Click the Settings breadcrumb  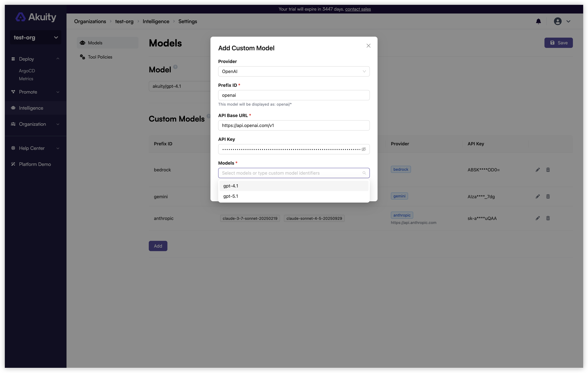(187, 21)
